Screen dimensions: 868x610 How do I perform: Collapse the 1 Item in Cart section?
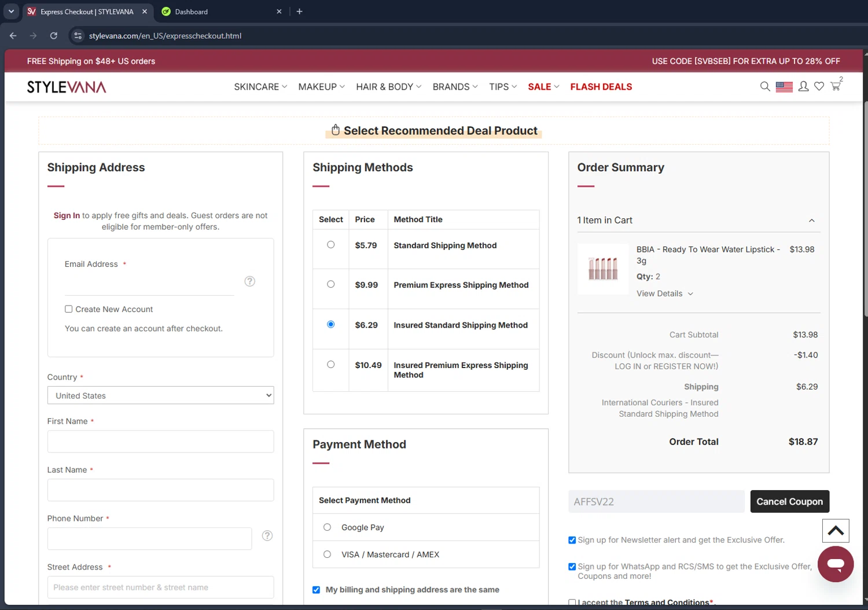(812, 221)
